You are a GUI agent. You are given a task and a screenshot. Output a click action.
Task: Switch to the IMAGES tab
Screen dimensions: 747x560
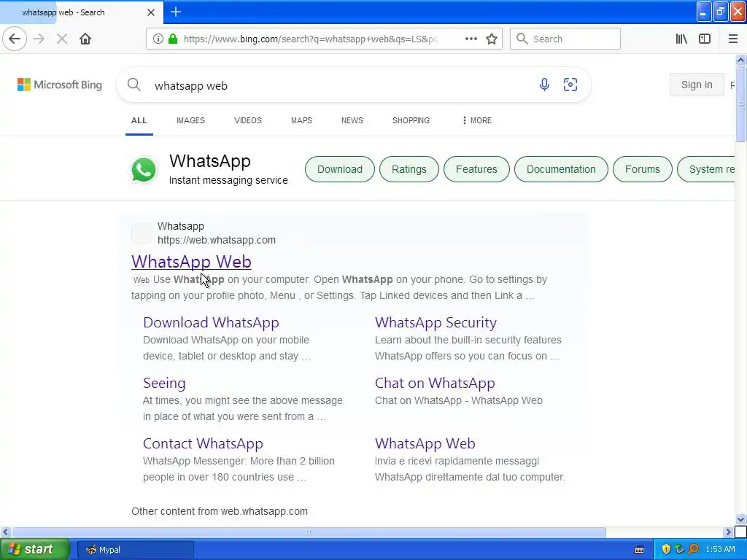pos(190,120)
